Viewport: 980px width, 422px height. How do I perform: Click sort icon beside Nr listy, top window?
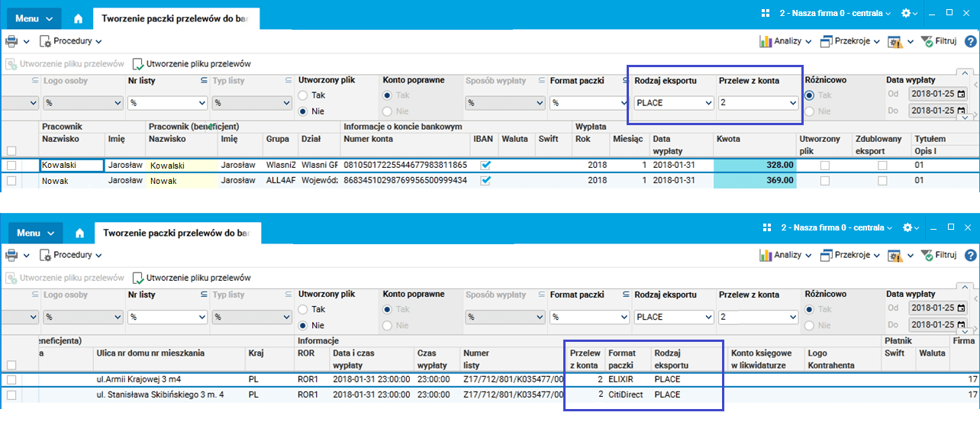tap(204, 80)
